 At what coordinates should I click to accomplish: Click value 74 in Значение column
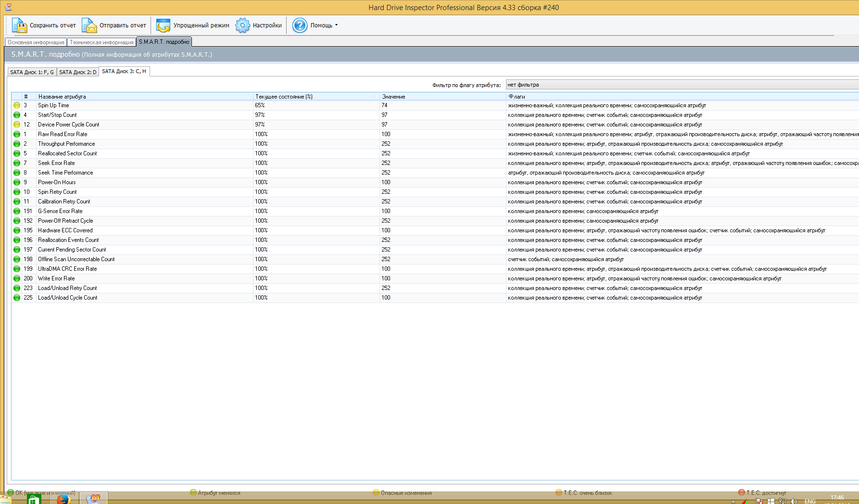pyautogui.click(x=384, y=105)
